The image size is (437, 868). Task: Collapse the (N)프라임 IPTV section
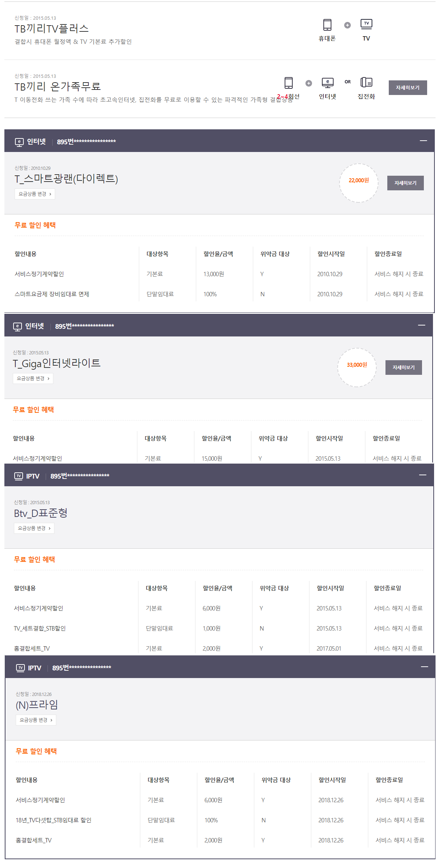point(424,667)
